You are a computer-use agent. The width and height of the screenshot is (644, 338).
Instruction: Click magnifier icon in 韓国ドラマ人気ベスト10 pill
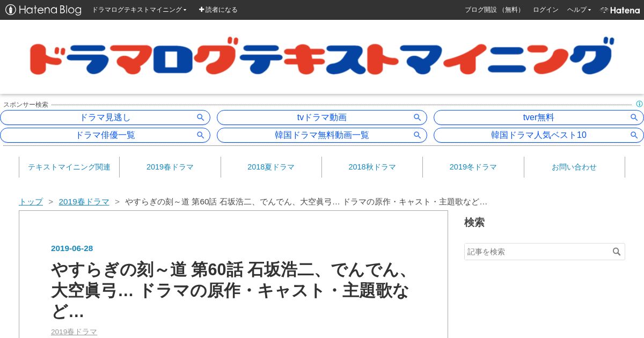[x=634, y=135]
